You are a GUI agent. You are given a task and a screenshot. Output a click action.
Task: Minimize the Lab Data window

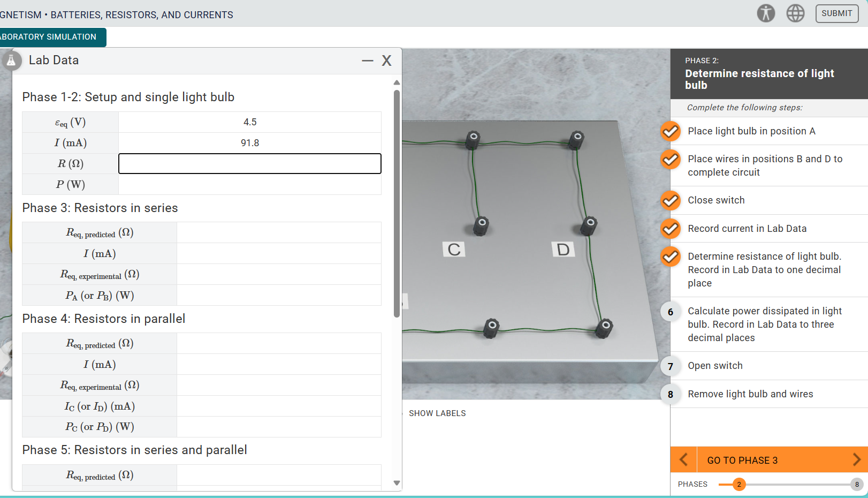pos(367,61)
